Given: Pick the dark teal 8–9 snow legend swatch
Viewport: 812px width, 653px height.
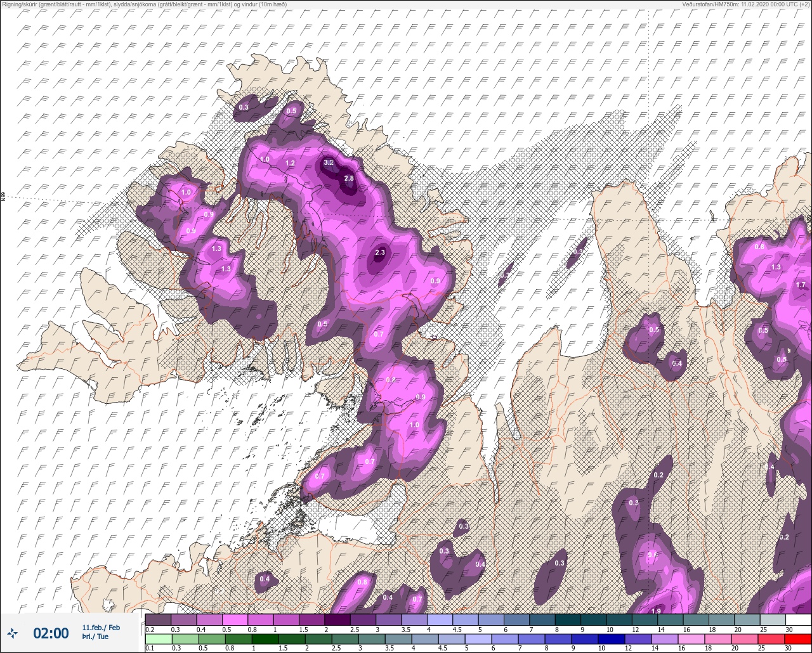Looking at the screenshot, I should tap(568, 619).
